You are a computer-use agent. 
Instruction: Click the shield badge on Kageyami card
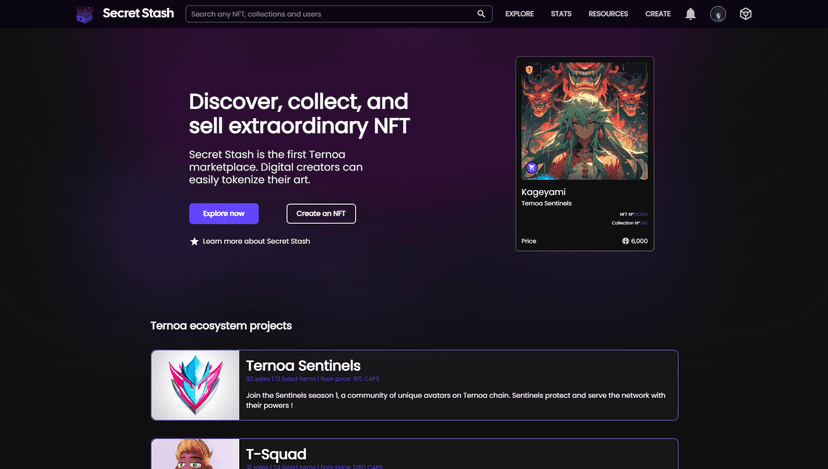(x=529, y=69)
